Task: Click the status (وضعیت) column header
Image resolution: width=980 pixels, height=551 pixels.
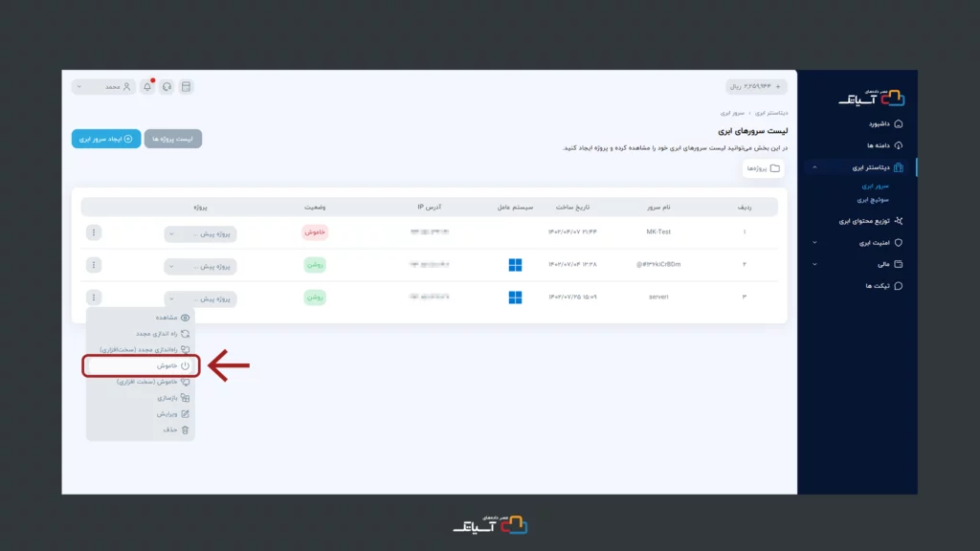Action: (x=315, y=207)
